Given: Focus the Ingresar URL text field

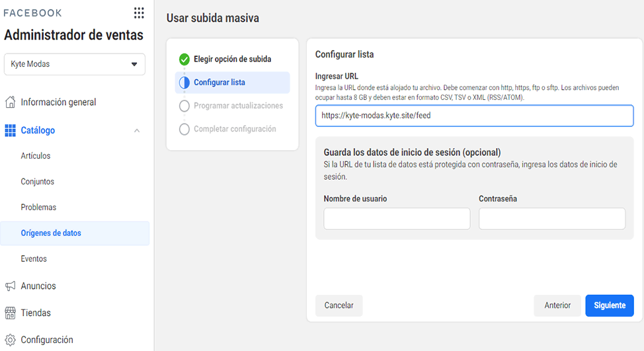Looking at the screenshot, I should pyautogui.click(x=474, y=116).
